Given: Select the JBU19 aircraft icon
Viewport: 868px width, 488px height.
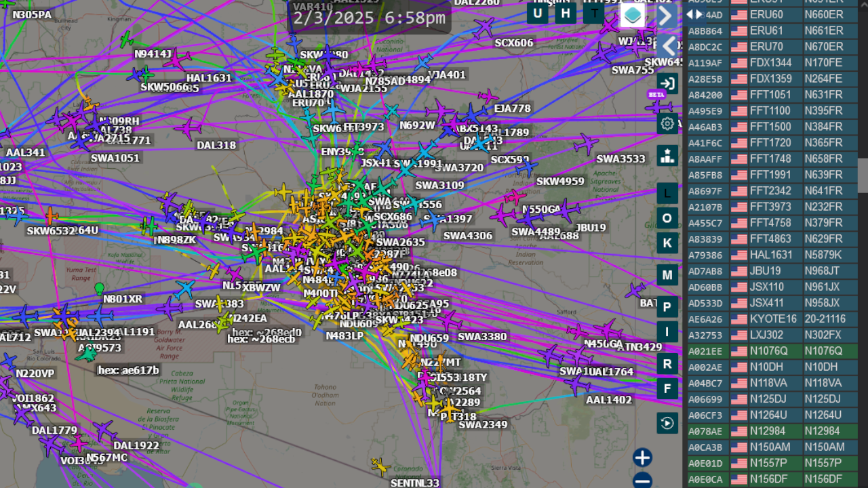Looking at the screenshot, I should point(565,211).
